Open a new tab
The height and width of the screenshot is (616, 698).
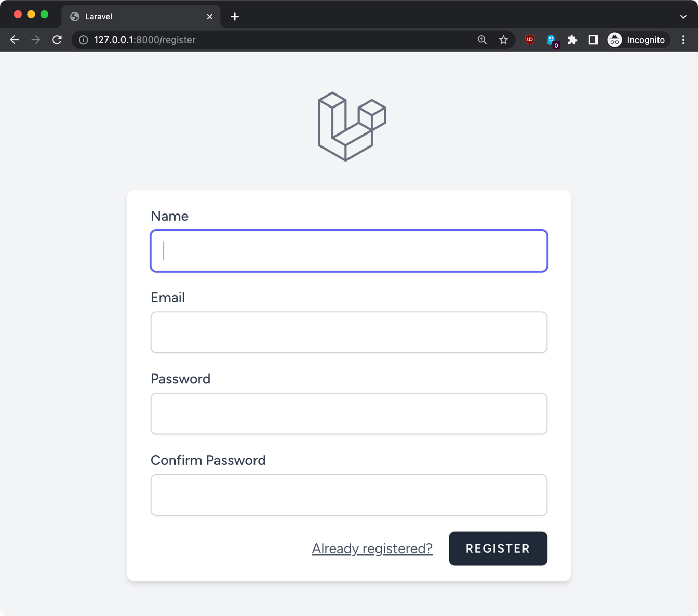(x=235, y=17)
